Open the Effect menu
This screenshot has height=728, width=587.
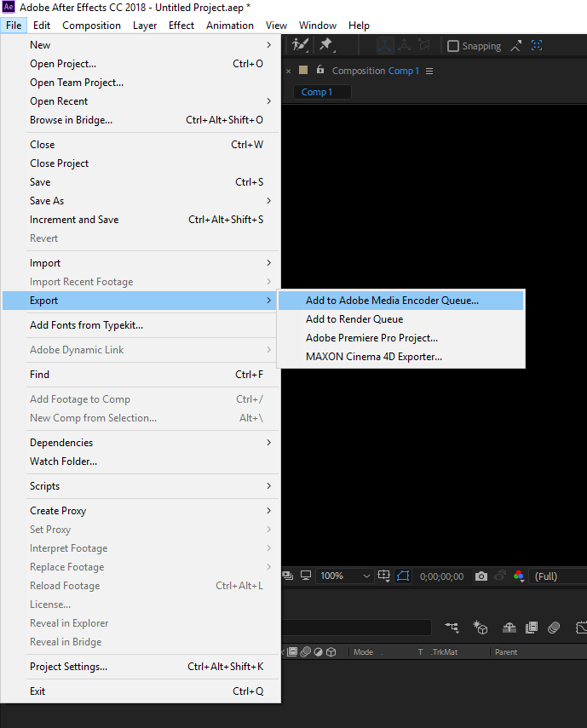click(x=181, y=26)
